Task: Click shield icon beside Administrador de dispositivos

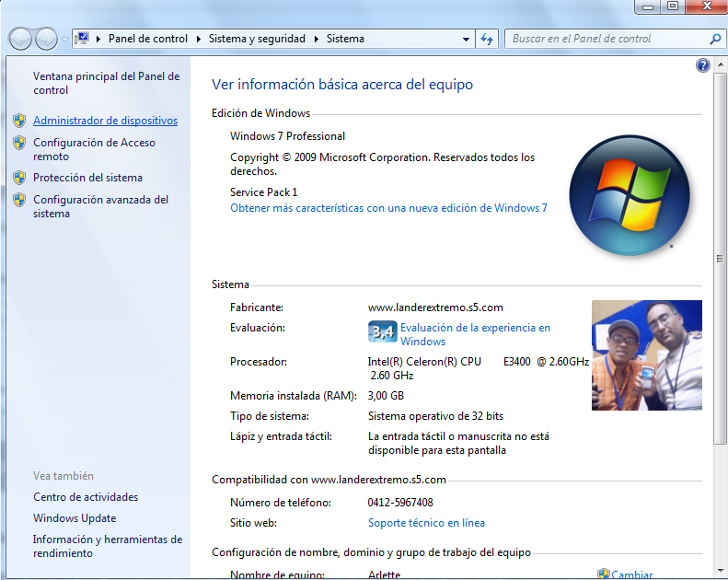Action: (19, 121)
